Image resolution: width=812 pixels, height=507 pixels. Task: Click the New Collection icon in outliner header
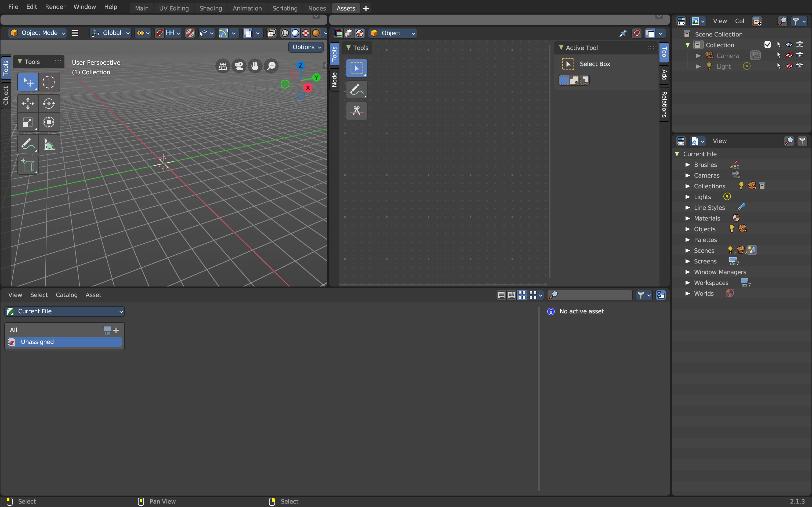pyautogui.click(x=757, y=21)
